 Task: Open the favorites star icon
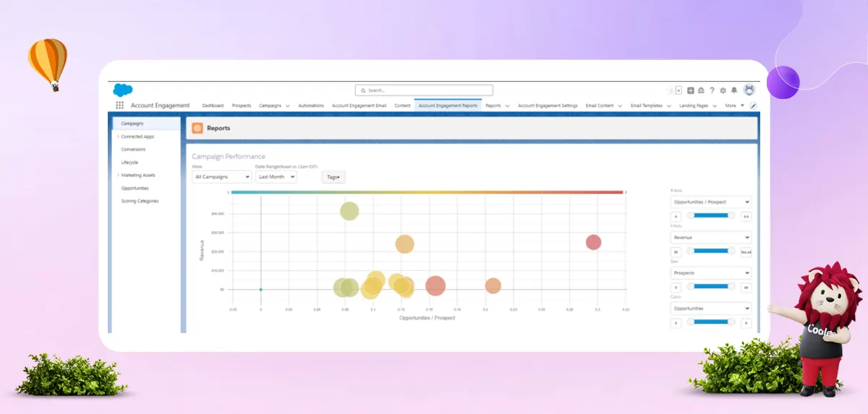[x=671, y=91]
